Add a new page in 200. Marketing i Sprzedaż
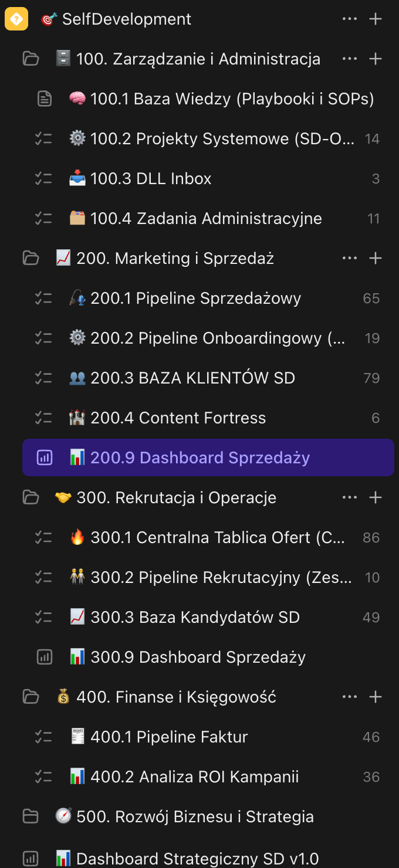This screenshot has height=868, width=399. pyautogui.click(x=376, y=258)
